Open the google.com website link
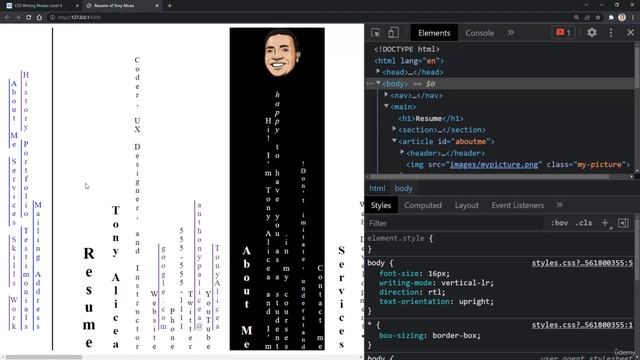The width and height of the screenshot is (640, 360). [x=163, y=287]
